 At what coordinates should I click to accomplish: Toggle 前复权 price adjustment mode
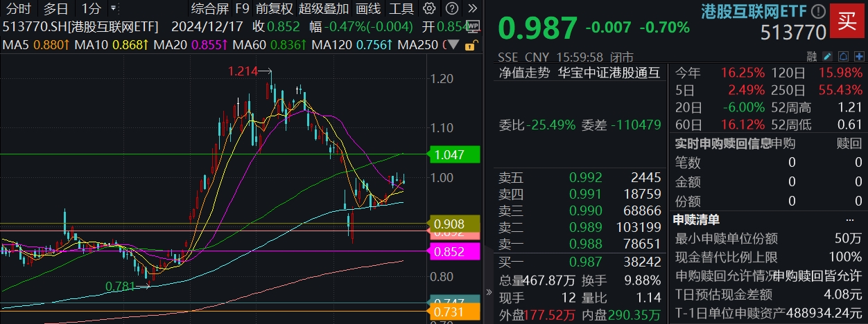(273, 9)
